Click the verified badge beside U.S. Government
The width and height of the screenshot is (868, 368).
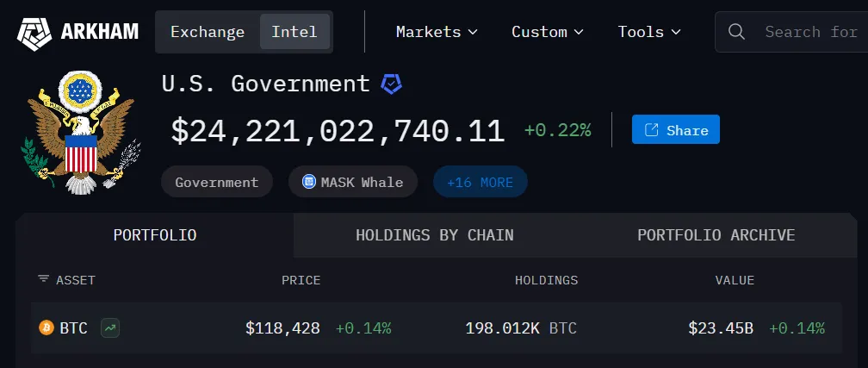pyautogui.click(x=392, y=84)
